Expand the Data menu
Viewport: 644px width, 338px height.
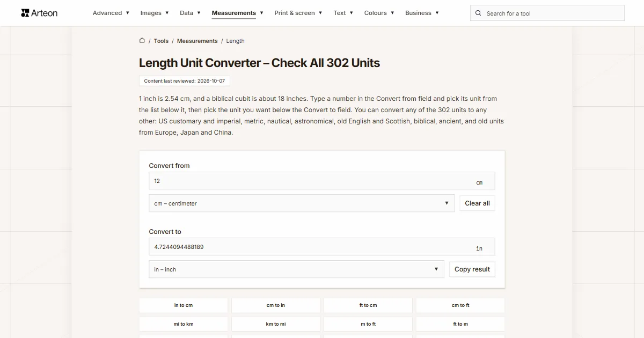coord(190,13)
